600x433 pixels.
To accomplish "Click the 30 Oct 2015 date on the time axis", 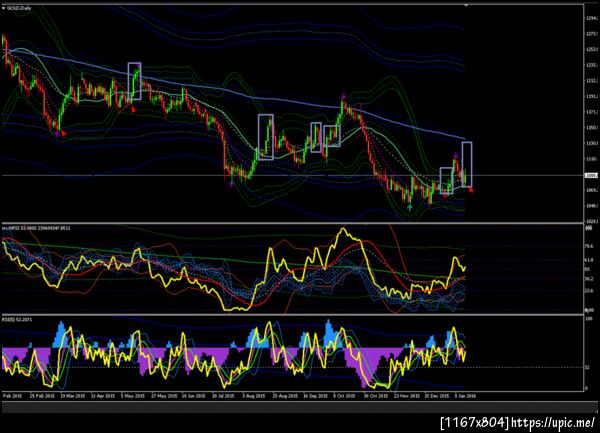I will click(375, 396).
